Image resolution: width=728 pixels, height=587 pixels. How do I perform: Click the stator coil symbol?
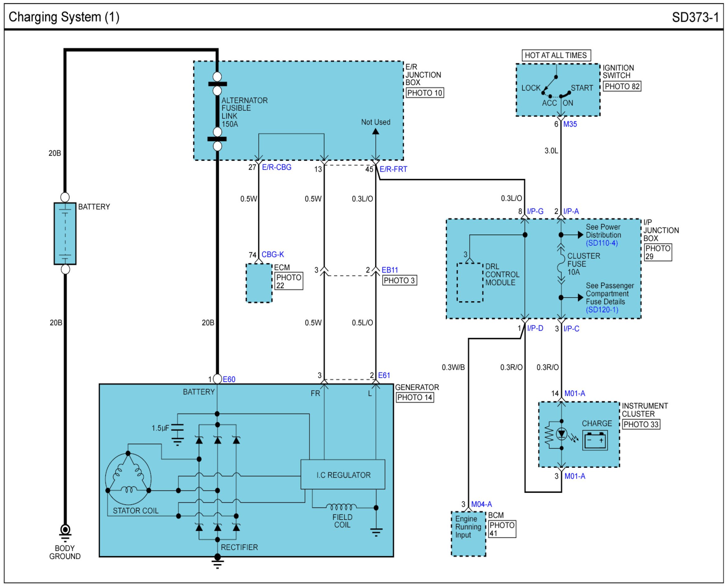click(x=128, y=479)
